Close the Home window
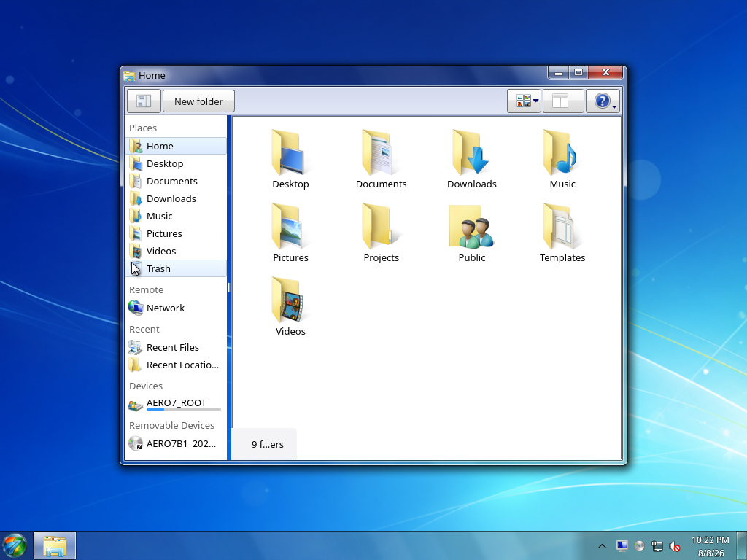 [x=605, y=72]
